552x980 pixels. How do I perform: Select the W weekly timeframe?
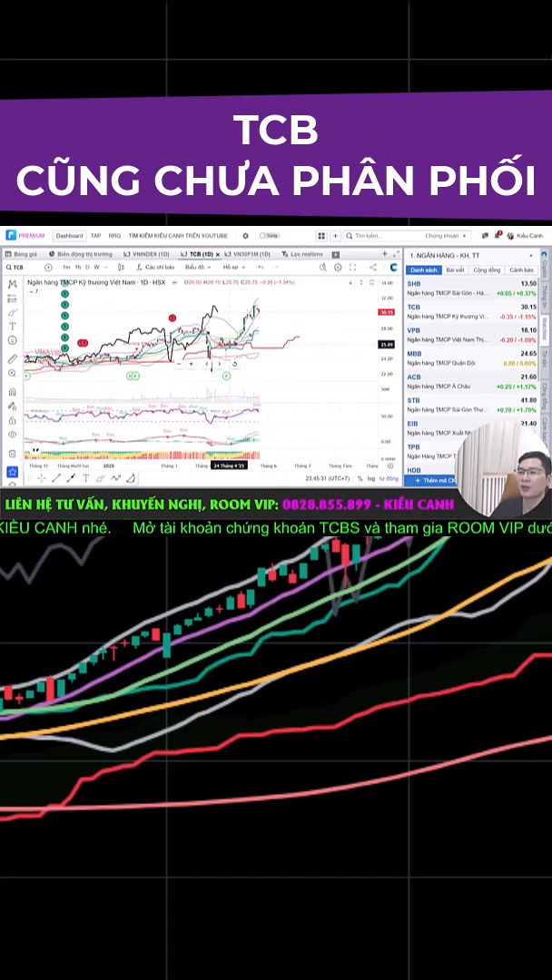tap(96, 267)
